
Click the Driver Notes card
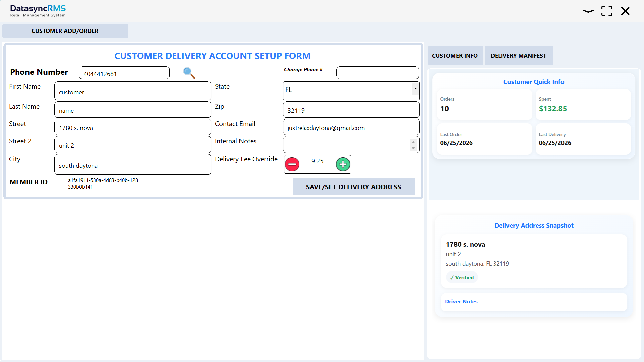point(534,302)
